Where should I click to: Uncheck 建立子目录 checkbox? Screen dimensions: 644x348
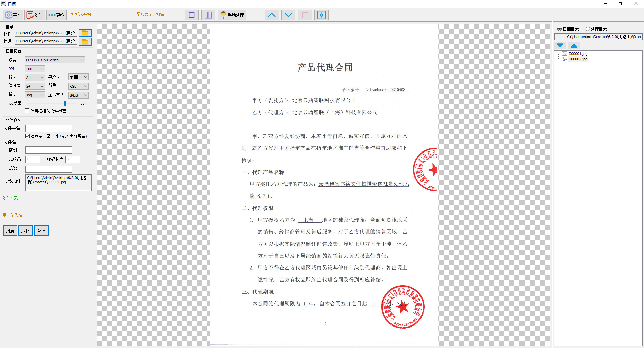point(28,136)
